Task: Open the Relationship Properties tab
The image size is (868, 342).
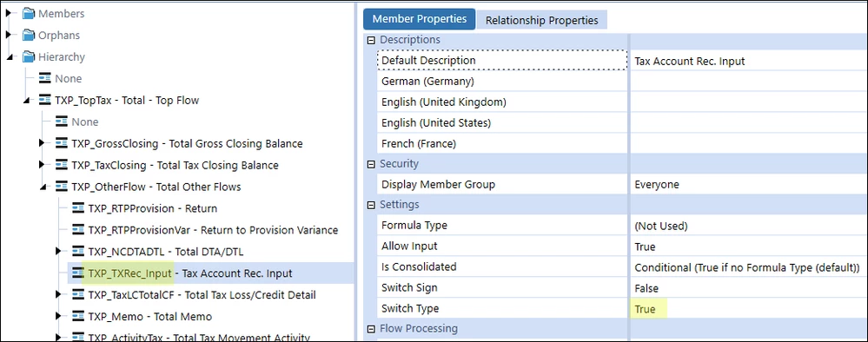Action: (x=542, y=20)
